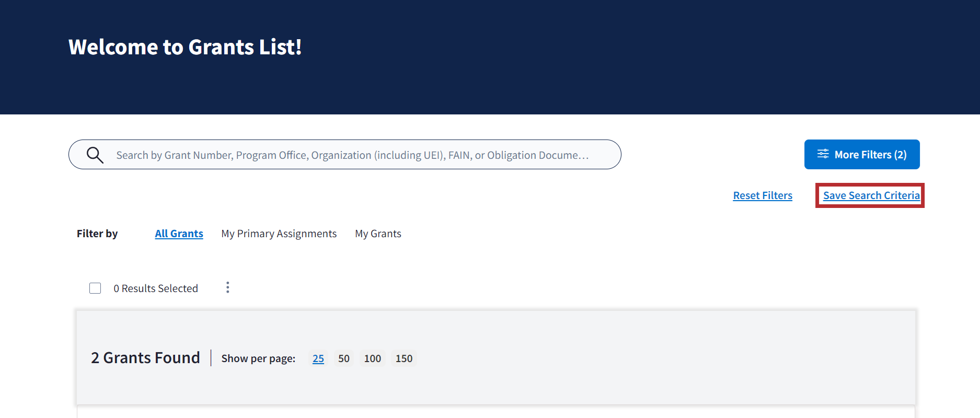Click the 0 Results Selected label
980x418 pixels.
pos(156,288)
